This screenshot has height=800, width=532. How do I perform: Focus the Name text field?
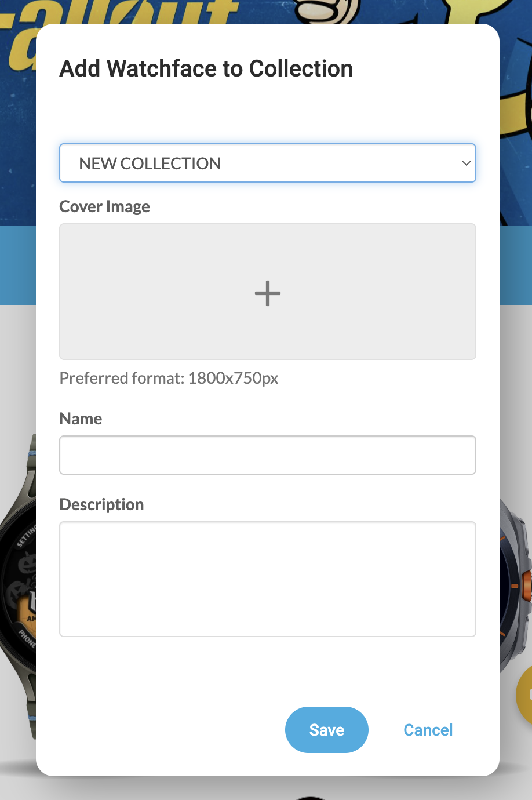tap(268, 455)
